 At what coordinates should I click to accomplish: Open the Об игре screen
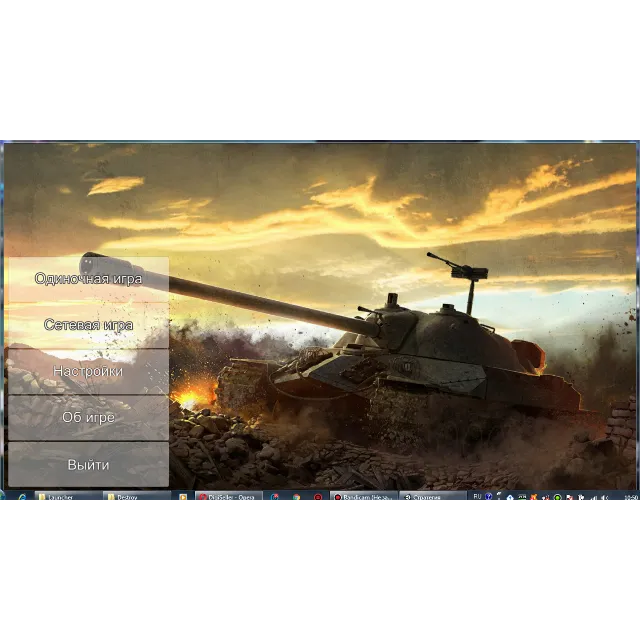tap(89, 418)
